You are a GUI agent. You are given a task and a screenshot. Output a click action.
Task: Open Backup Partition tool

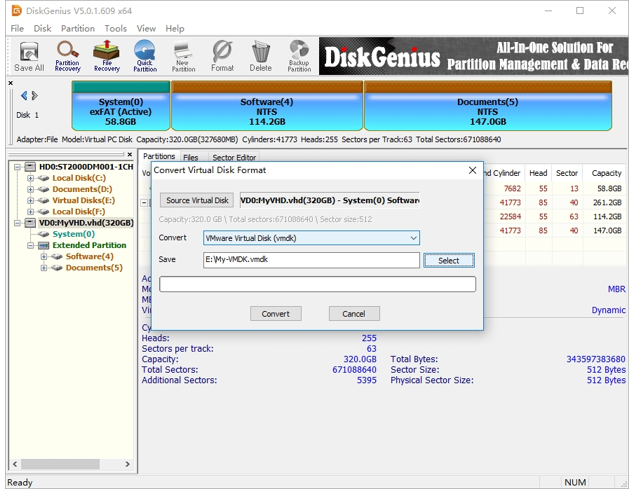[299, 55]
